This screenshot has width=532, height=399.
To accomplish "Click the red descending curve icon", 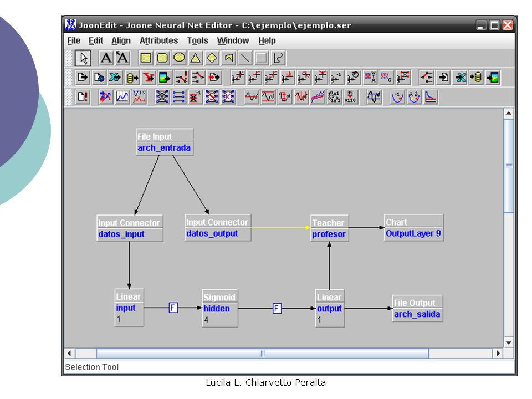I will click(x=431, y=97).
